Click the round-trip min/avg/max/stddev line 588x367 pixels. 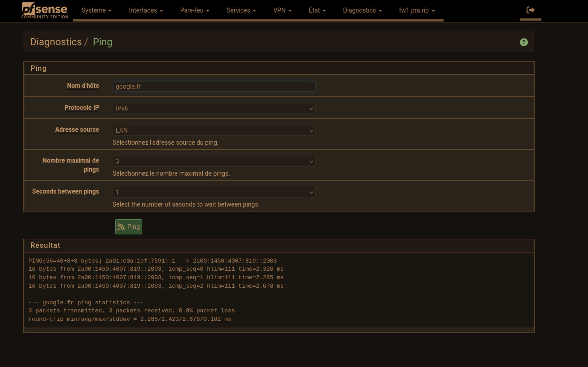click(130, 319)
